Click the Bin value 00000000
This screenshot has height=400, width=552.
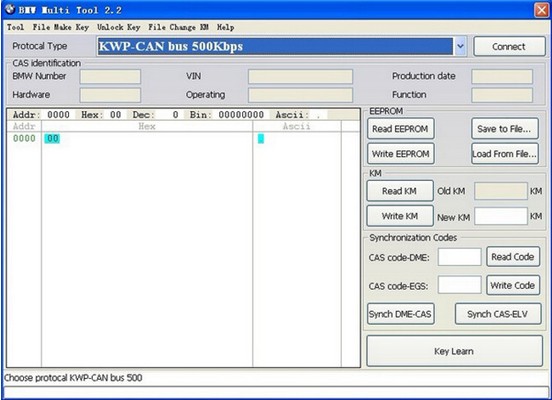click(x=241, y=115)
